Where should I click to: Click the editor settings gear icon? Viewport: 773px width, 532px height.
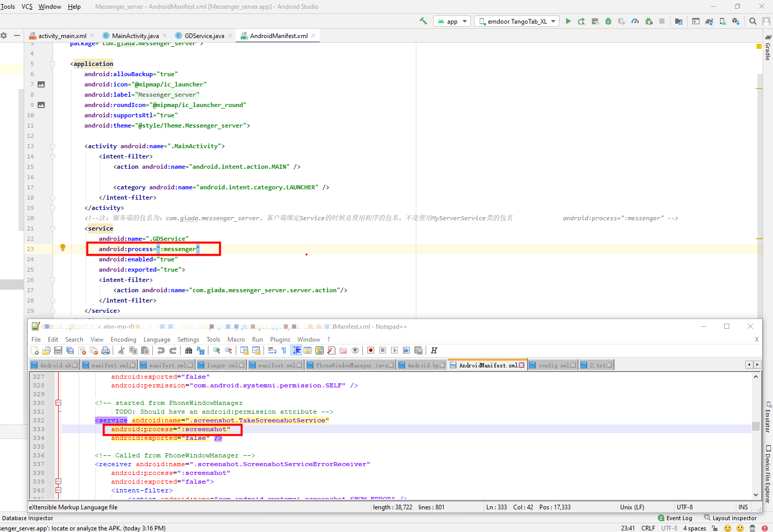click(x=4, y=36)
